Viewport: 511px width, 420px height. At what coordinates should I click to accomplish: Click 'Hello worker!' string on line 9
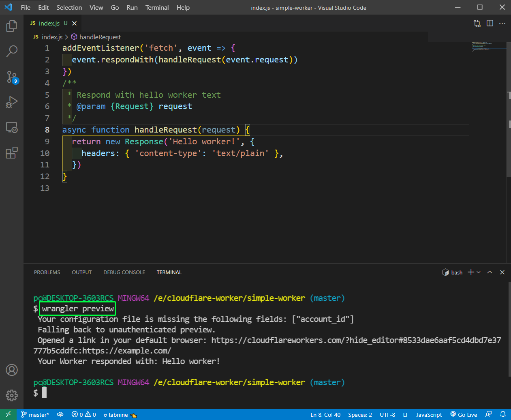coord(204,141)
